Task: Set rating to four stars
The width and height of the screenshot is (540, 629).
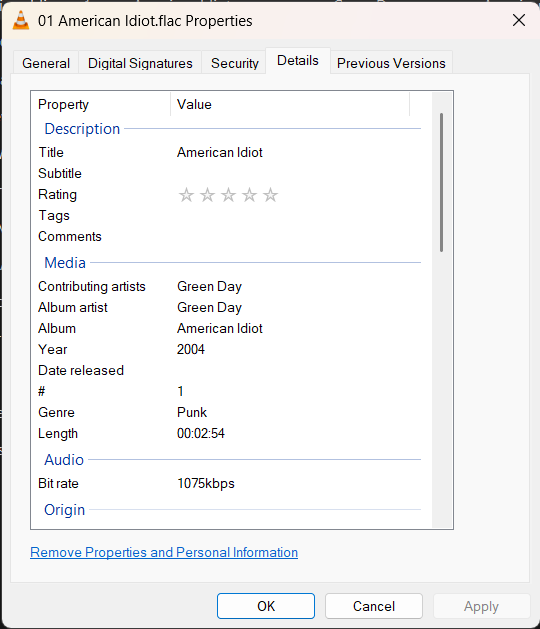Action: point(250,195)
